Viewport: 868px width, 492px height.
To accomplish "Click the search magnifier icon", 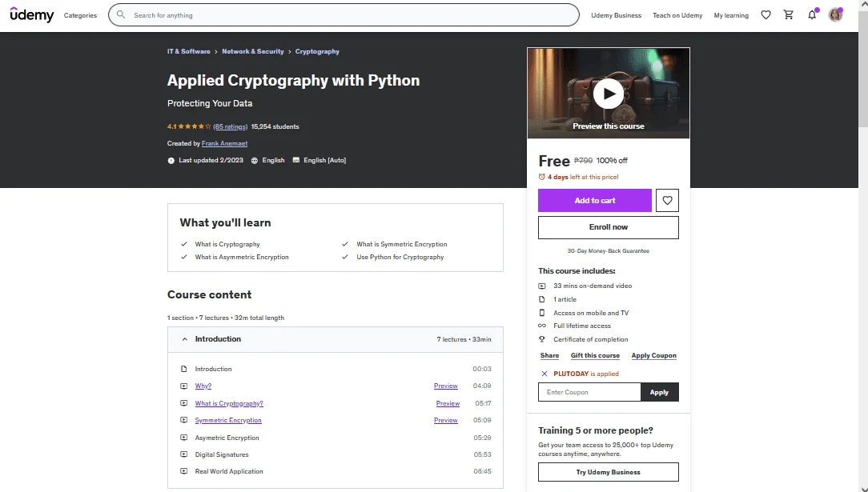I will (x=121, y=15).
